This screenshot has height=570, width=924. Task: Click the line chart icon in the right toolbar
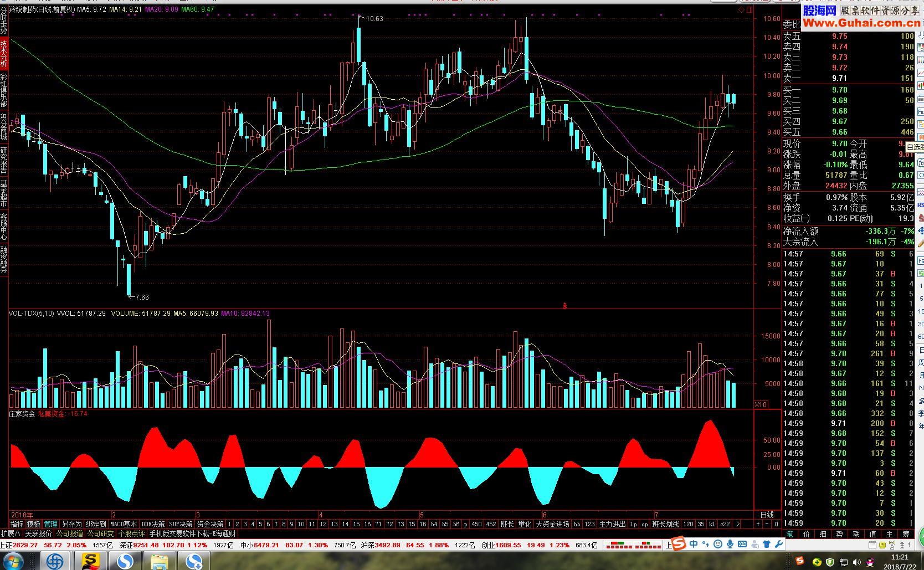921,73
